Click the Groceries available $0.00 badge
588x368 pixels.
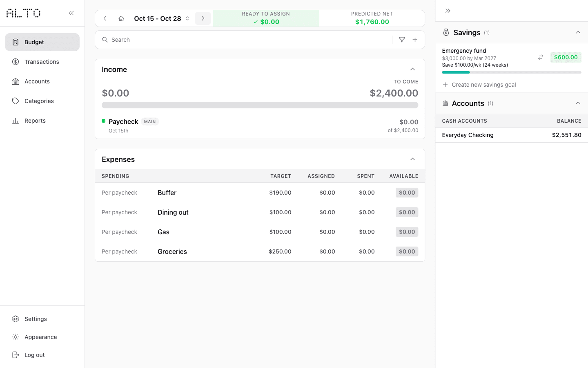pos(407,251)
